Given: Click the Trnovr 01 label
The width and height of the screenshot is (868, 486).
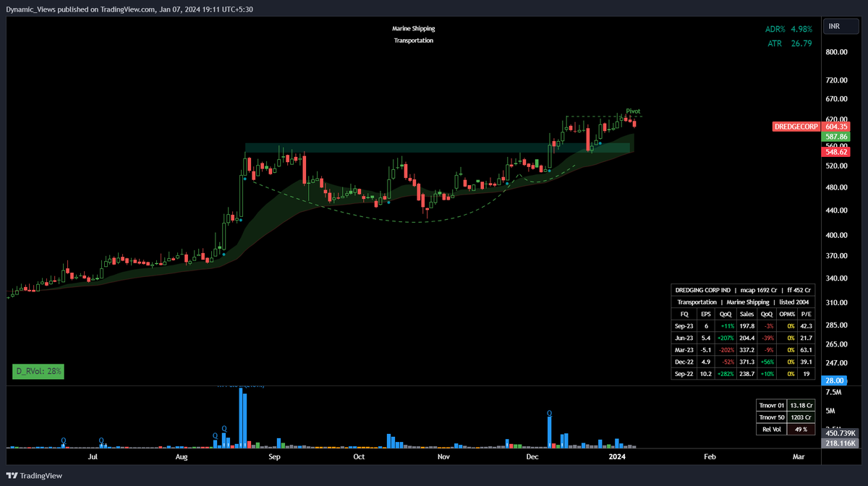Looking at the screenshot, I should click(771, 406).
